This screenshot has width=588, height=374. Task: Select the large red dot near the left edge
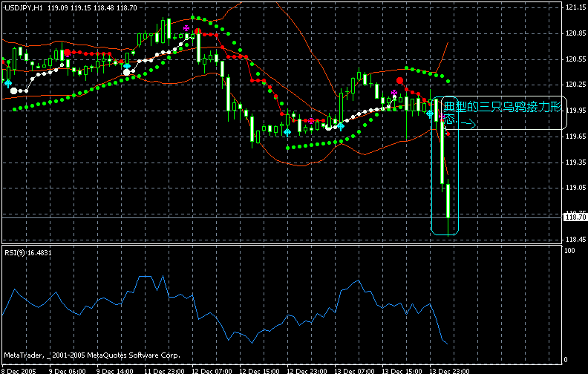pyautogui.click(x=68, y=53)
